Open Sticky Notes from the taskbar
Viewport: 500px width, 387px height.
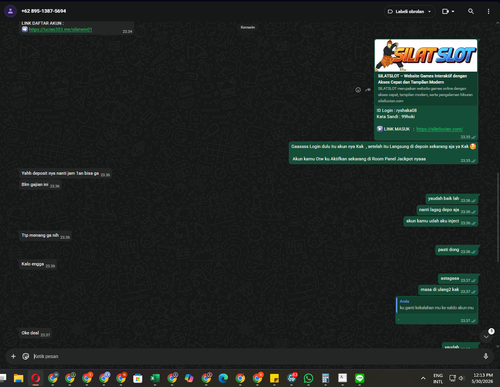[274, 378]
